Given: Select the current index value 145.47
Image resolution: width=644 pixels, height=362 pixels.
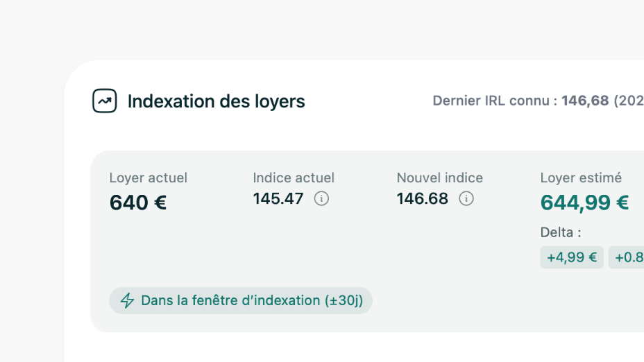Looking at the screenshot, I should pyautogui.click(x=278, y=199).
